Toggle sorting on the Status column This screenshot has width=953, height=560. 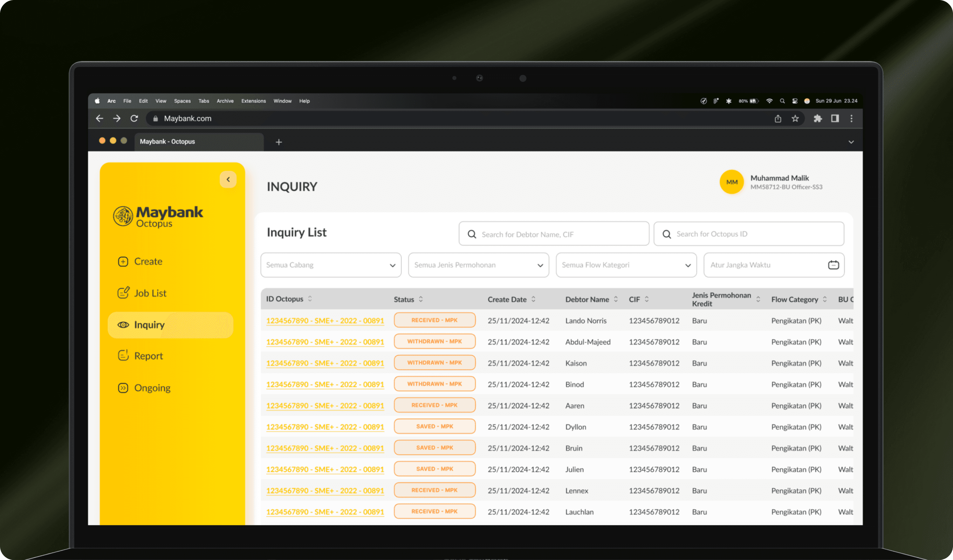tap(420, 299)
